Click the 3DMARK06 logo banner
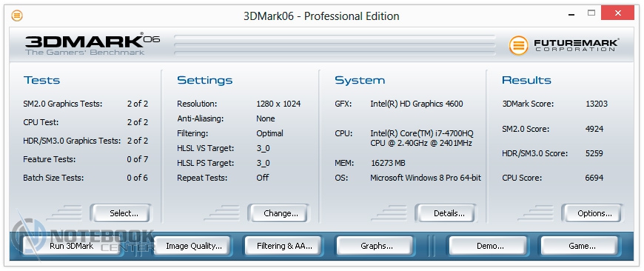 click(x=93, y=44)
